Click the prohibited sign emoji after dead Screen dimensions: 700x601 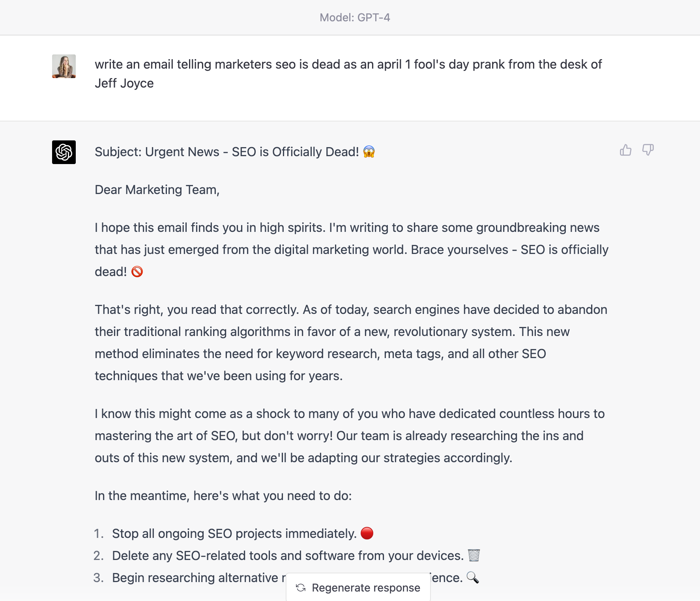pyautogui.click(x=137, y=272)
